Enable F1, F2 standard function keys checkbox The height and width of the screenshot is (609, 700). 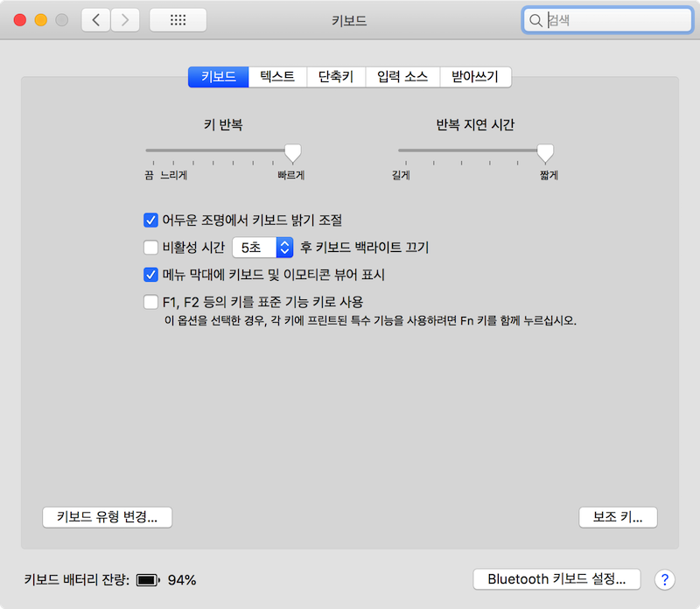point(150,302)
